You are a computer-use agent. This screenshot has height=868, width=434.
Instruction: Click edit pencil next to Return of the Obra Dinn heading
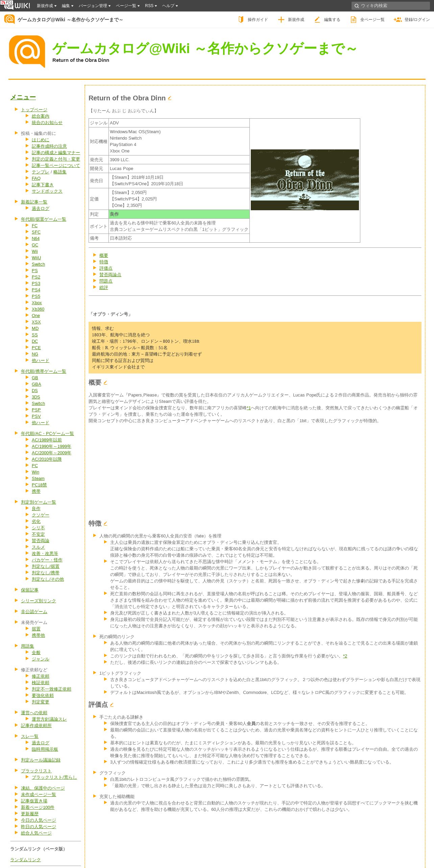click(170, 98)
